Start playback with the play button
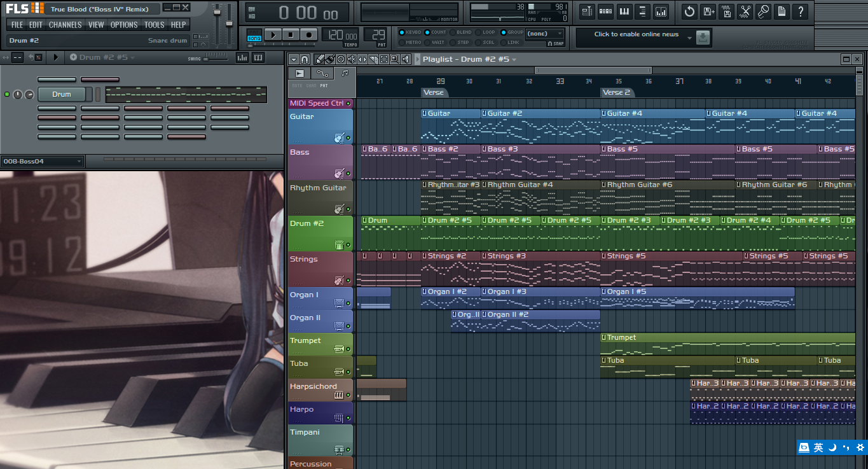Image resolution: width=868 pixels, height=469 pixels. pos(273,34)
